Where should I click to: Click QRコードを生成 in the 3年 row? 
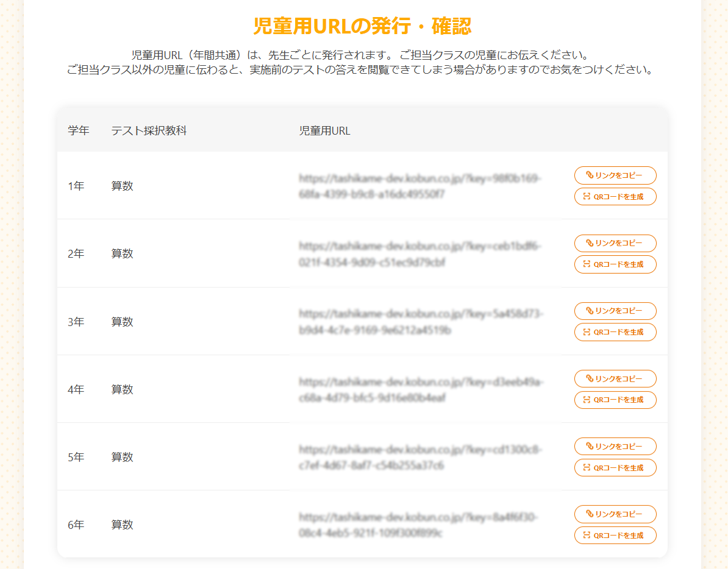pyautogui.click(x=615, y=332)
